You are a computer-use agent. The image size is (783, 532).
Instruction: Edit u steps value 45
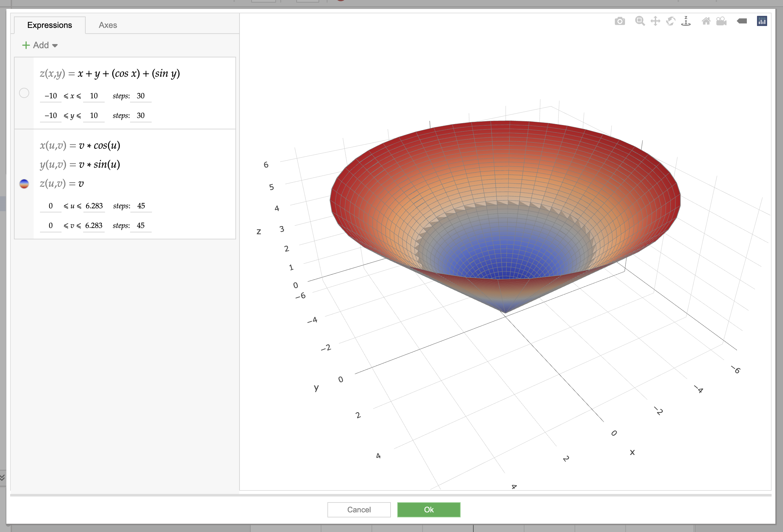[141, 206]
